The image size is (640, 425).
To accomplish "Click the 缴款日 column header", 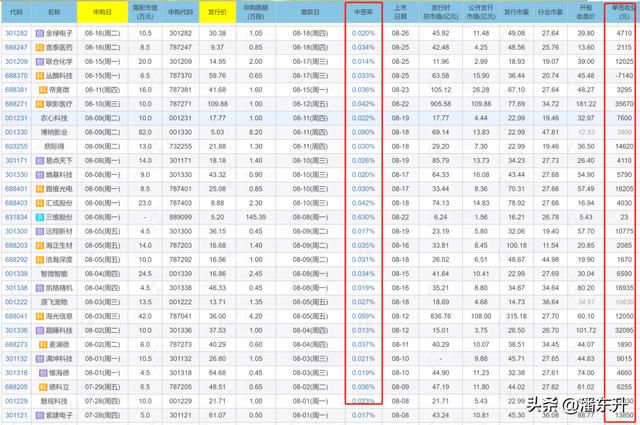I will point(310,12).
